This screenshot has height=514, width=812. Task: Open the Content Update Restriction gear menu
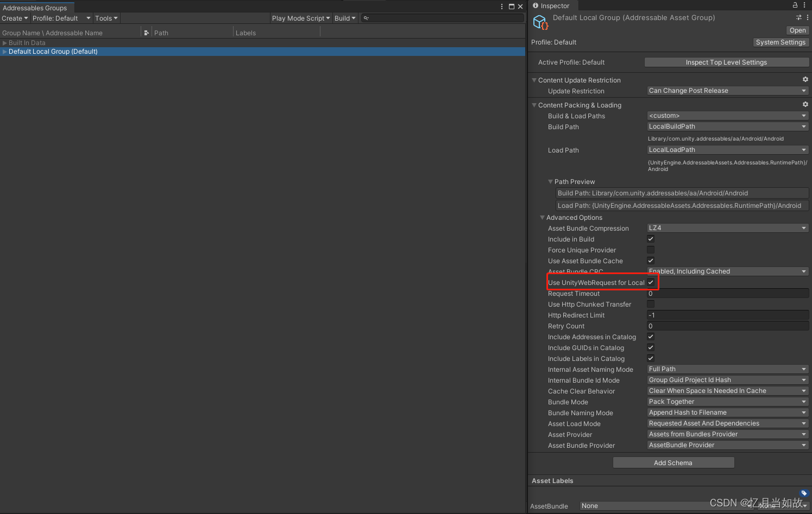805,79
